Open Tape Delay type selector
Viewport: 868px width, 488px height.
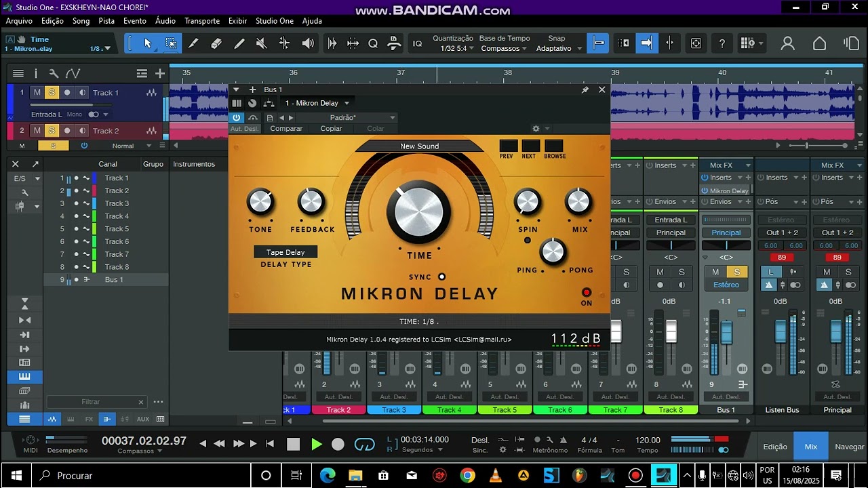(x=285, y=252)
